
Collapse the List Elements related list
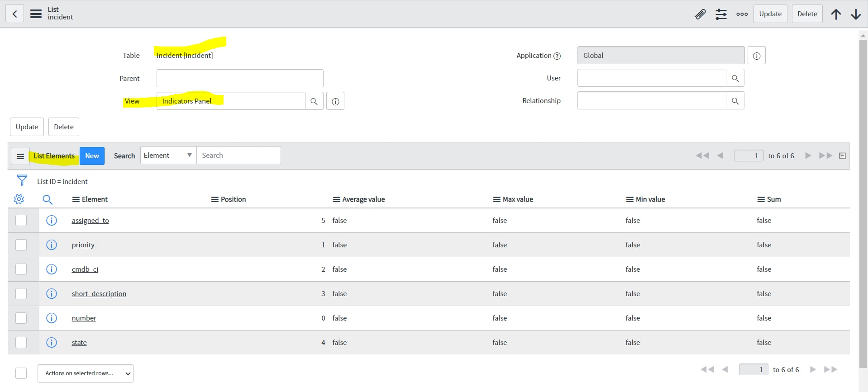point(842,156)
